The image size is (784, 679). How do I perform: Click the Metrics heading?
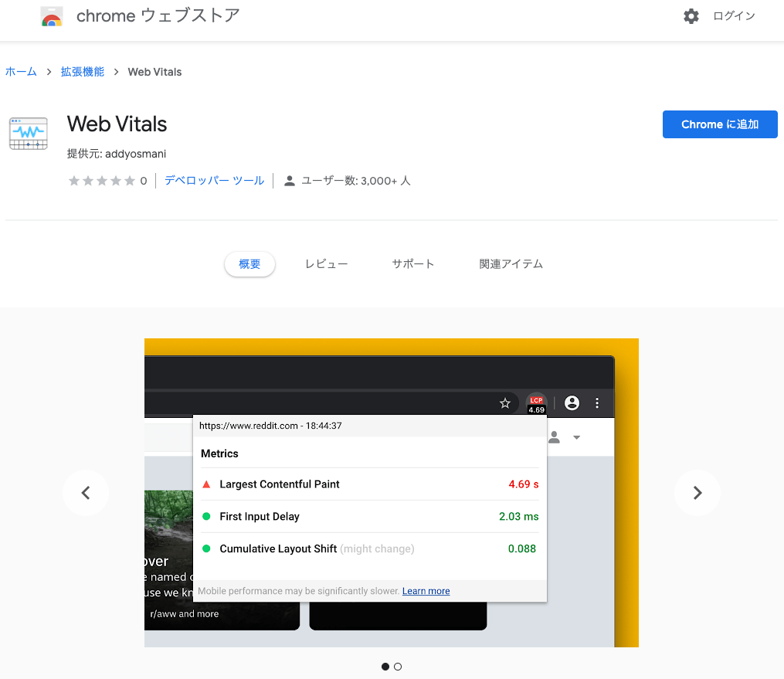tap(219, 453)
